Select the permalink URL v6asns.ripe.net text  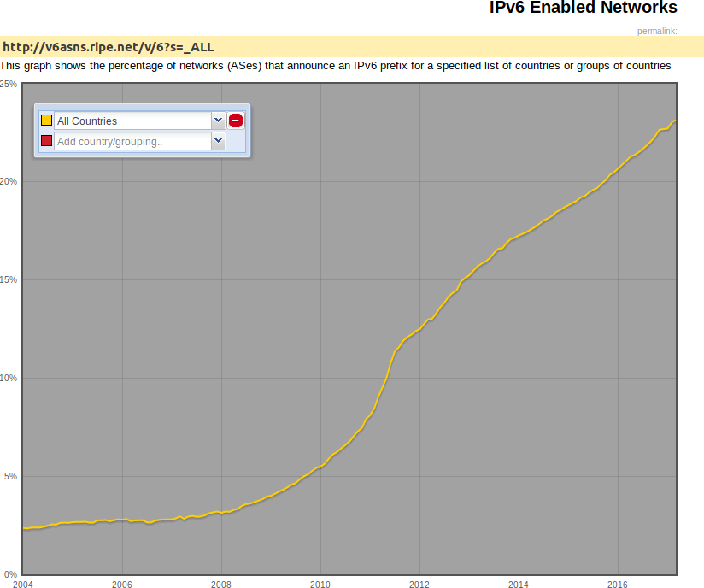(x=109, y=47)
